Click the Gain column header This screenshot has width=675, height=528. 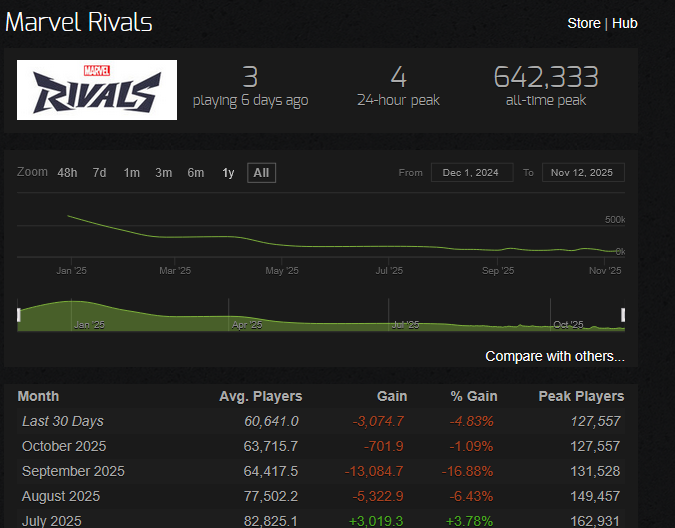click(x=392, y=396)
